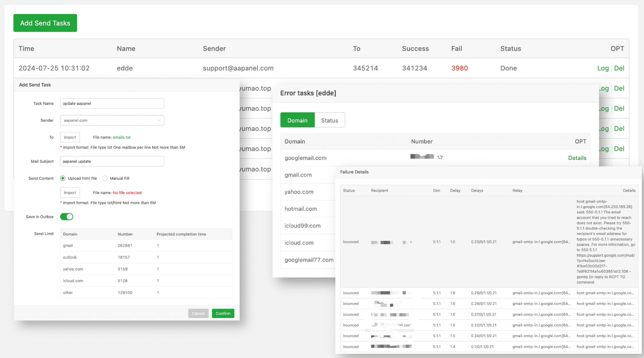Click the Relay column header
The height and width of the screenshot is (358, 644).
click(517, 190)
